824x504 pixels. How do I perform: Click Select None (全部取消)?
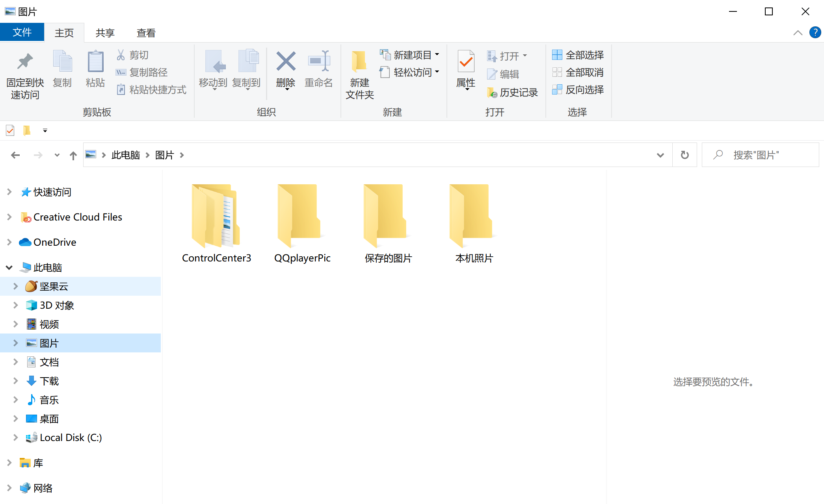click(578, 72)
